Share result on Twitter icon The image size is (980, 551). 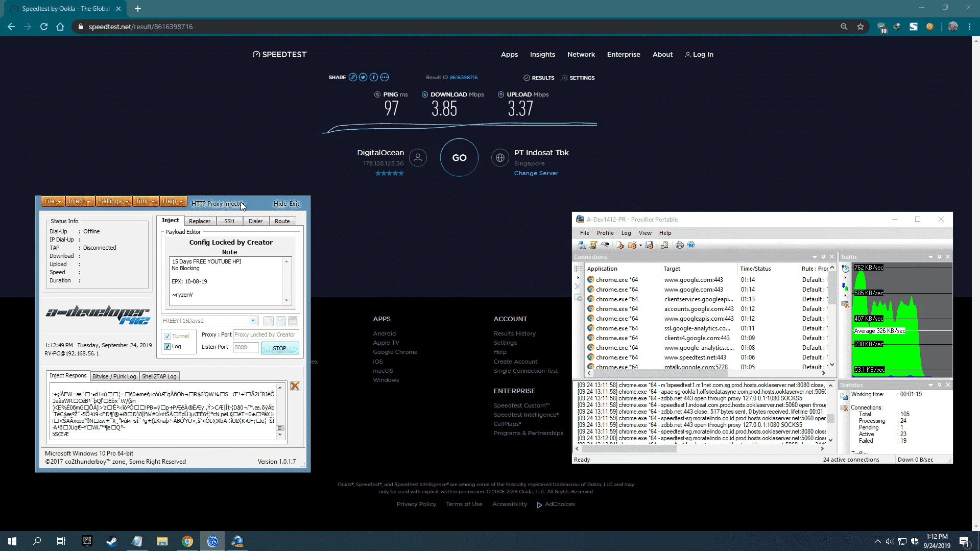[x=363, y=77]
